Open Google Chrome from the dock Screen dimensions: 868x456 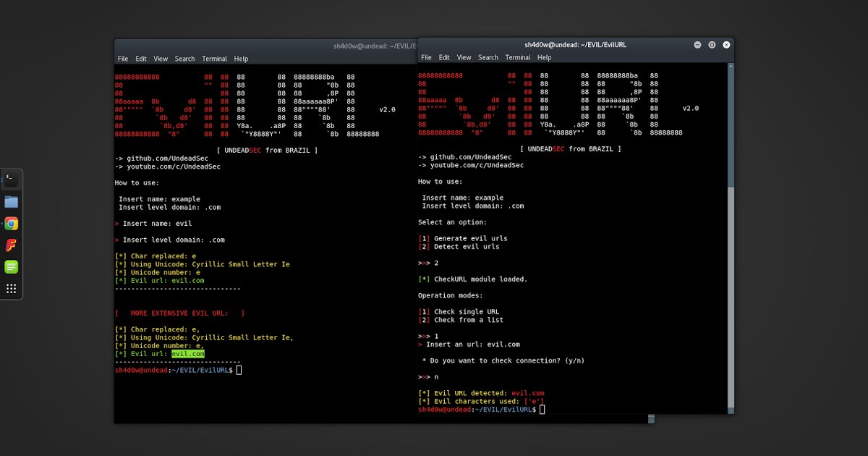(10, 224)
